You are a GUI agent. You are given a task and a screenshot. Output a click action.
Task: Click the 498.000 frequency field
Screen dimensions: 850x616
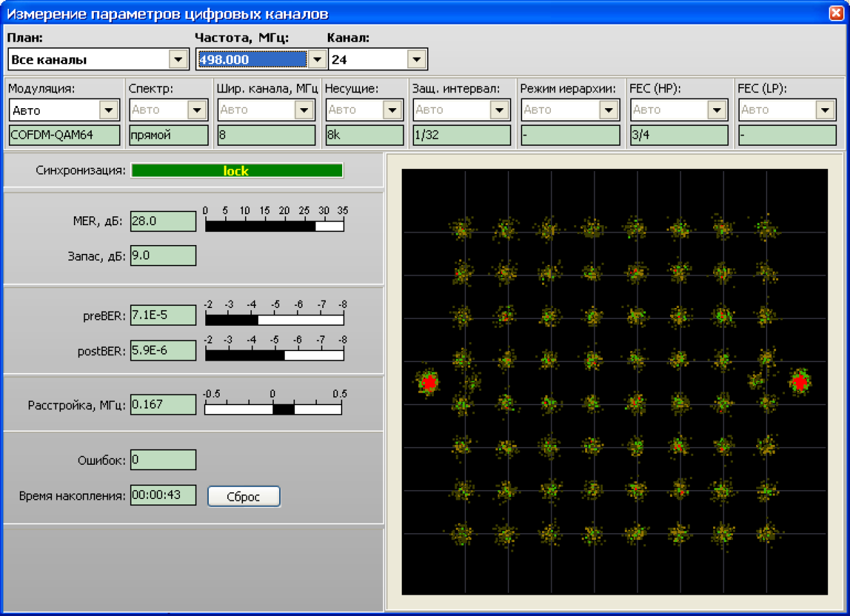[x=252, y=60]
